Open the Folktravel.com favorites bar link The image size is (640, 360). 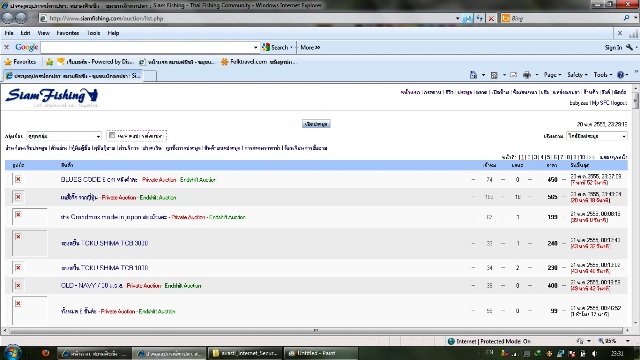point(259,62)
